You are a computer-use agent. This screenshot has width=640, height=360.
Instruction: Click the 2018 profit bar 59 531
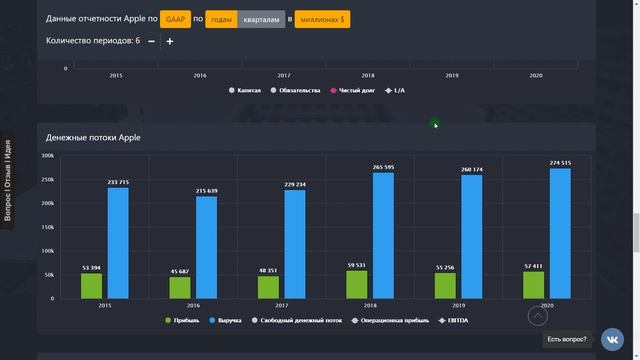356,284
